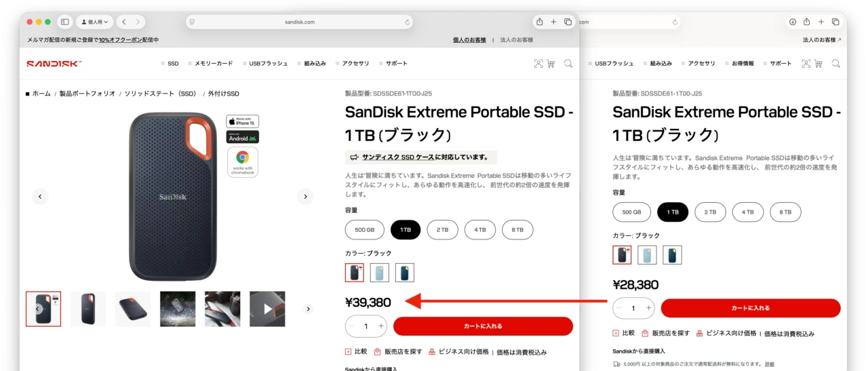Click カートに入れる button in rear window

click(x=751, y=308)
